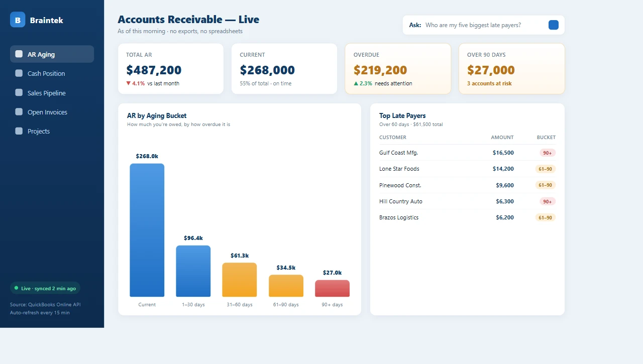Click 'Source: QuickBooks Online API' text
The height and width of the screenshot is (364, 643).
click(45, 304)
